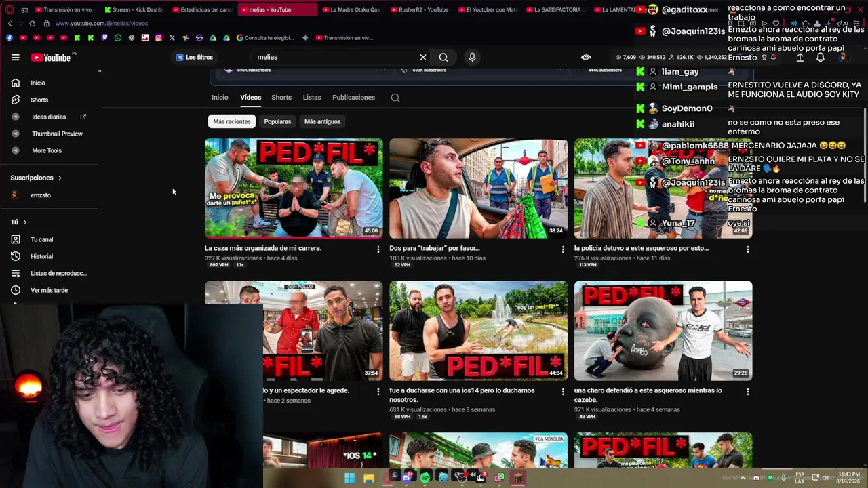868x488 pixels.
Task: Open options for "la policia detuvo" video
Action: click(x=747, y=249)
